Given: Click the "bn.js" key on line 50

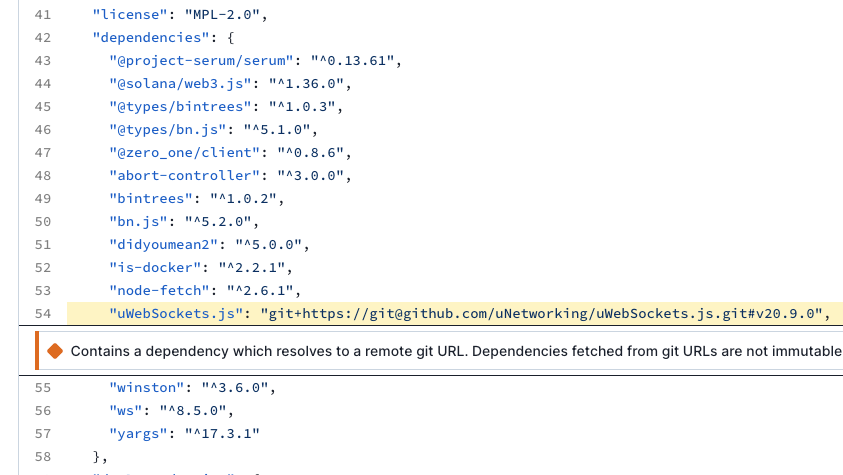Looking at the screenshot, I should pyautogui.click(x=139, y=222).
